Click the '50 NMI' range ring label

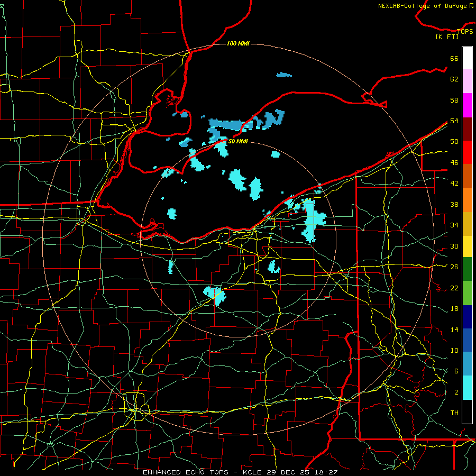tap(238, 141)
